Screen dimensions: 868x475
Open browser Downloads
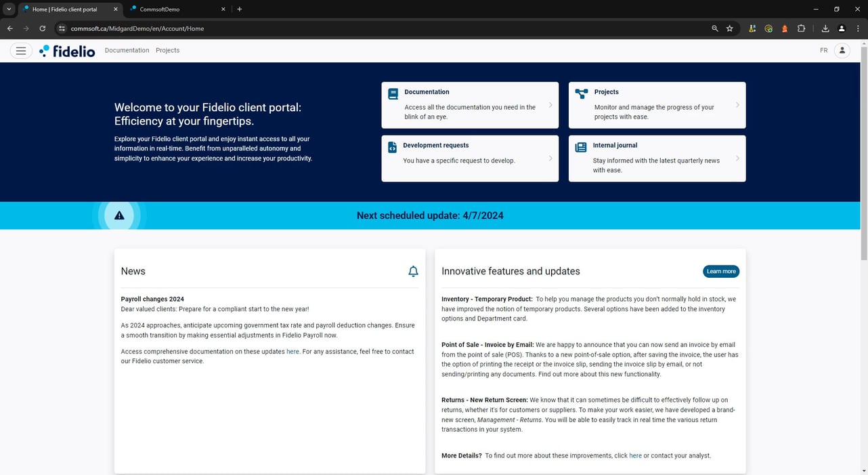click(825, 28)
